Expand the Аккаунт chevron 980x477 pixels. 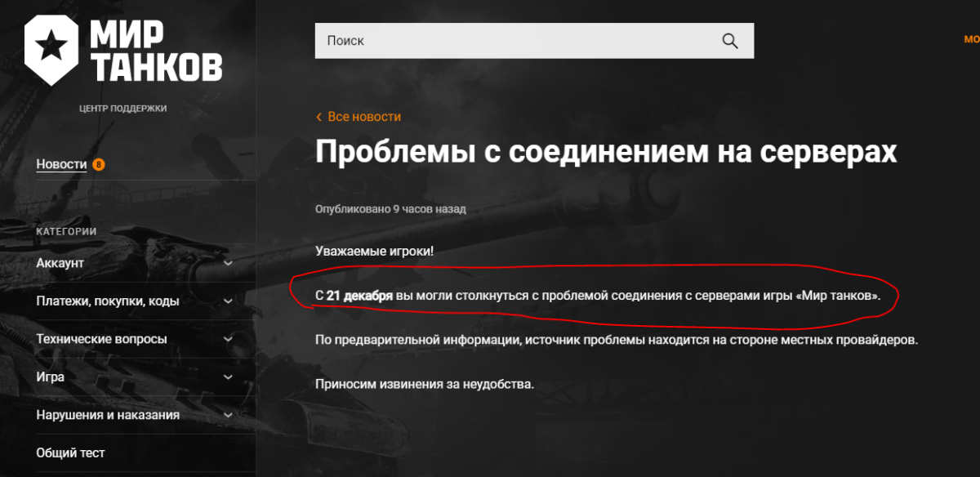click(x=228, y=263)
